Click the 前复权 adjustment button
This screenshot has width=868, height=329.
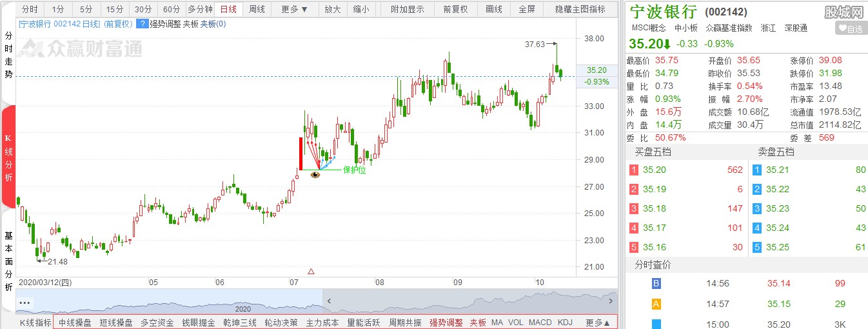456,10
